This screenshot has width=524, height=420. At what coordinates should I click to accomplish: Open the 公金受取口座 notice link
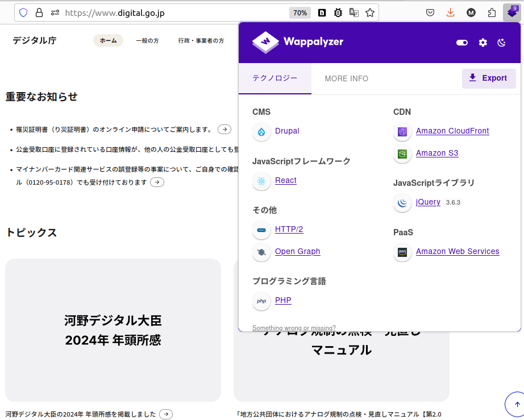coord(127,149)
